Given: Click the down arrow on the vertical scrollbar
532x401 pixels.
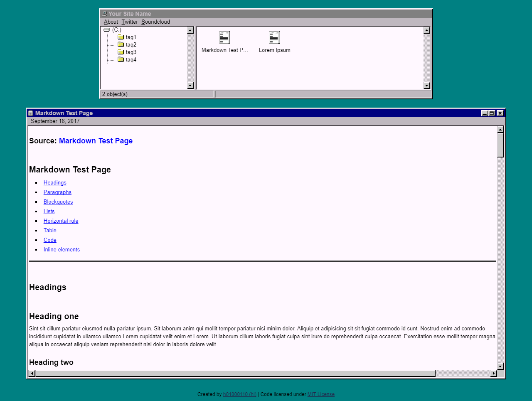Looking at the screenshot, I should coord(500,367).
